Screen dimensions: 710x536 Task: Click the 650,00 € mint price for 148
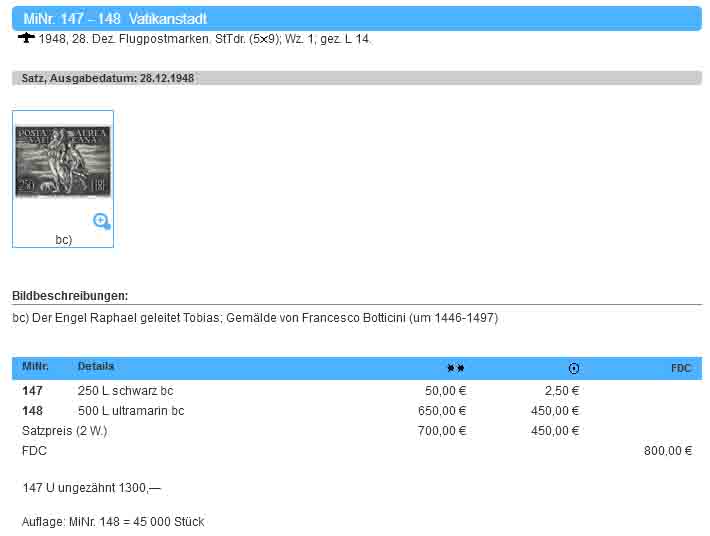pyautogui.click(x=441, y=411)
